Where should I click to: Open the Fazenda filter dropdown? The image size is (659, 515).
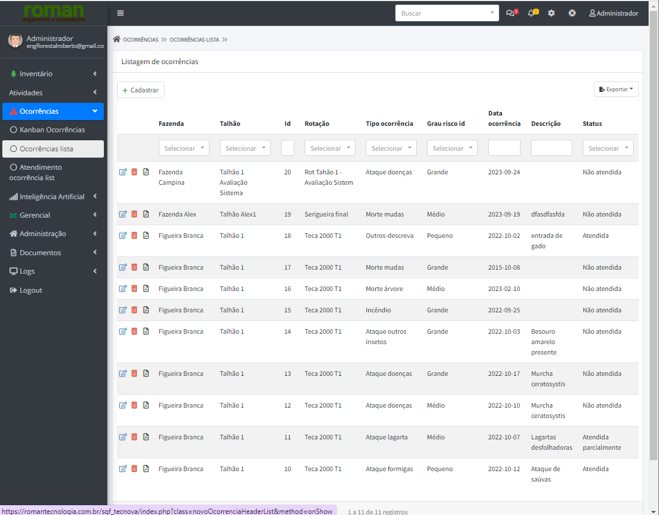point(183,148)
